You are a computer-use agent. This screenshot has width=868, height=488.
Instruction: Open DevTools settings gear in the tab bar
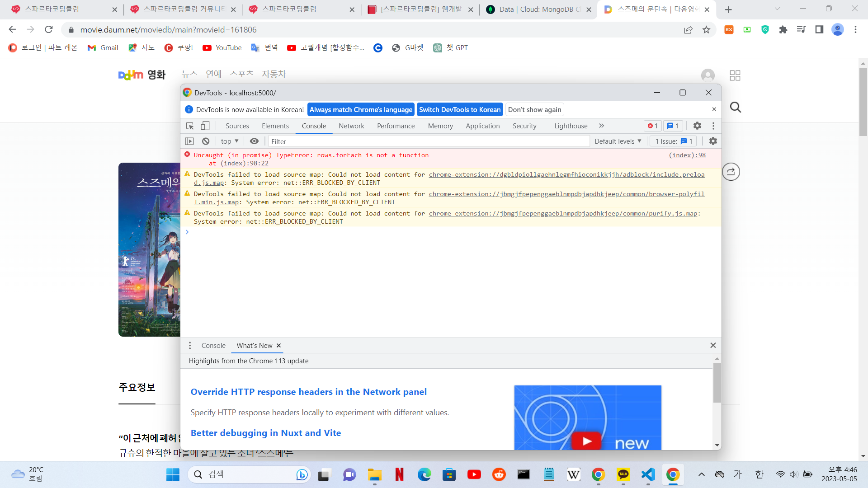(698, 126)
